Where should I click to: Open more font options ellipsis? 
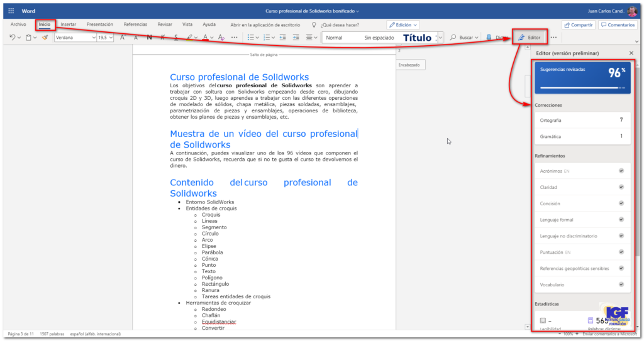pyautogui.click(x=235, y=37)
